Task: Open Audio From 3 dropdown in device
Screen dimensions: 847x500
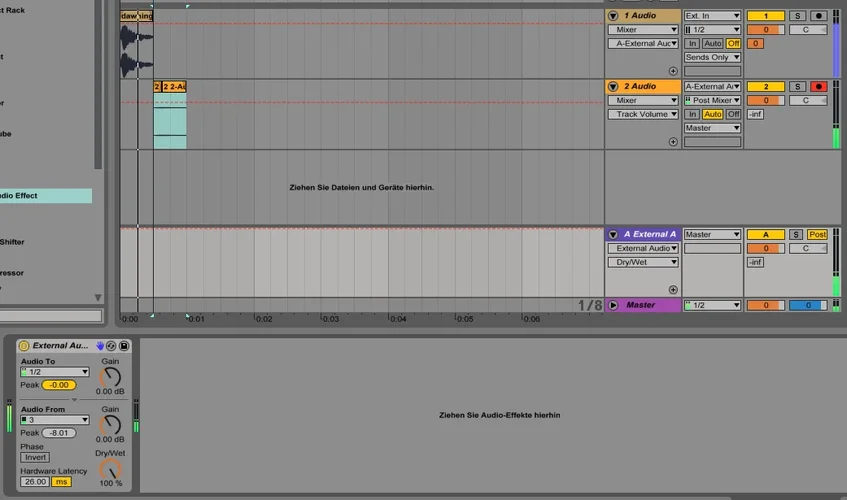Action: 55,420
